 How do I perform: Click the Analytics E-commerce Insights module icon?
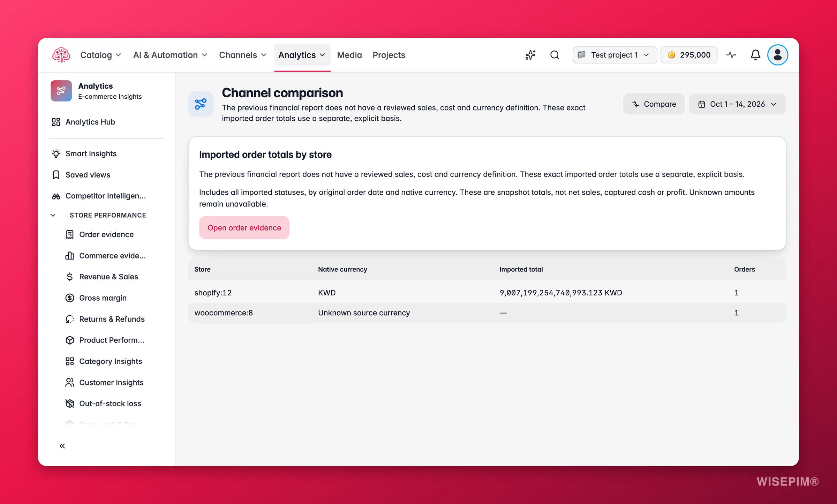(61, 91)
